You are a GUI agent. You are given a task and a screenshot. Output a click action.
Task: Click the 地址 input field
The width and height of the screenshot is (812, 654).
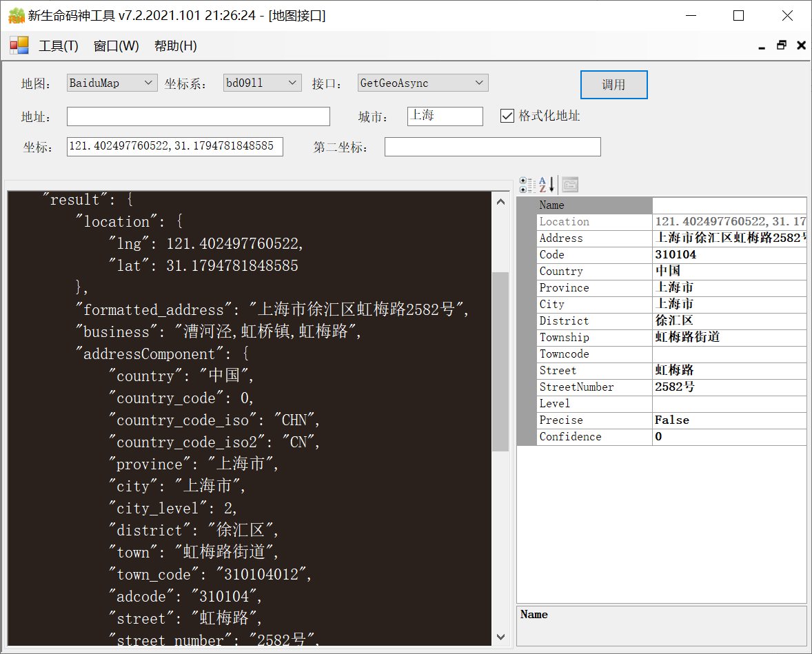199,116
